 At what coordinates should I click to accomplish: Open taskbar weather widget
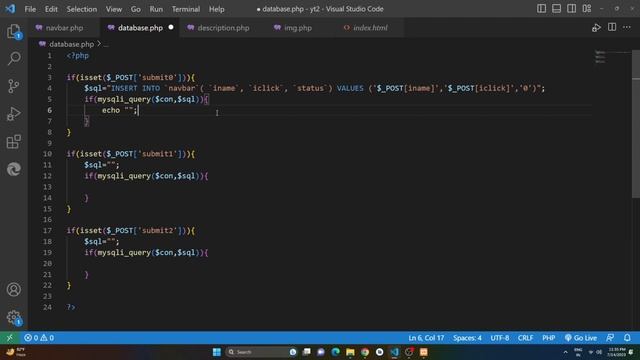tap(16, 352)
